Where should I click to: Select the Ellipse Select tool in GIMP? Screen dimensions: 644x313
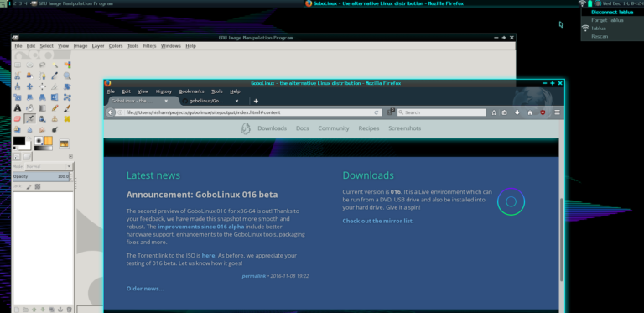coord(29,65)
